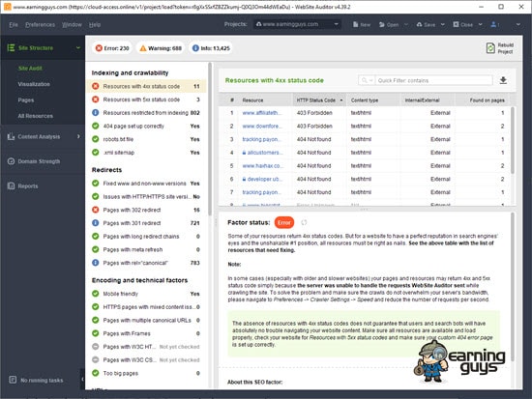Image resolution: width=532 pixels, height=399 pixels.
Task: Click the factor description panel scrollbar
Action: (513, 287)
